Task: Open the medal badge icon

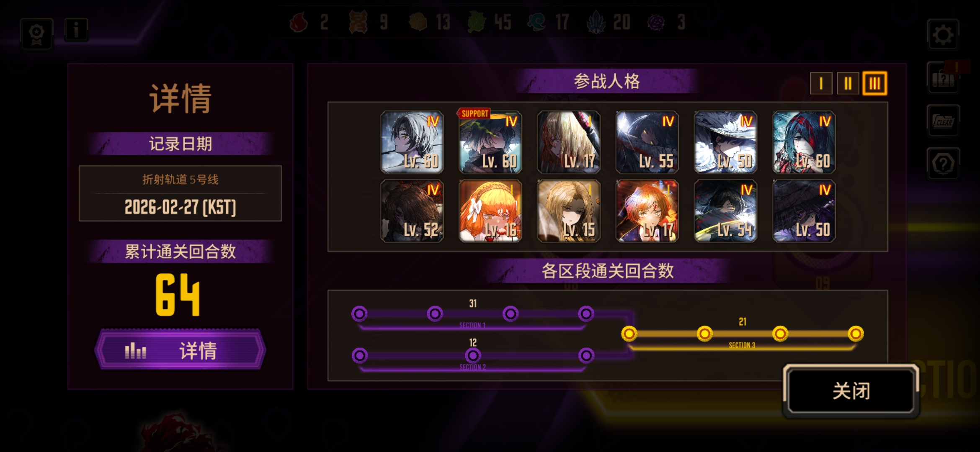Action: point(37,34)
